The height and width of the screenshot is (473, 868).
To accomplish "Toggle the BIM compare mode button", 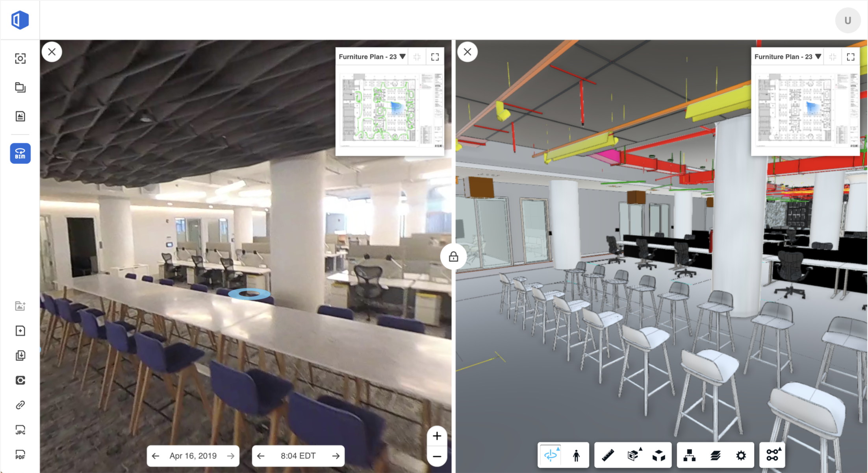I will point(20,153).
